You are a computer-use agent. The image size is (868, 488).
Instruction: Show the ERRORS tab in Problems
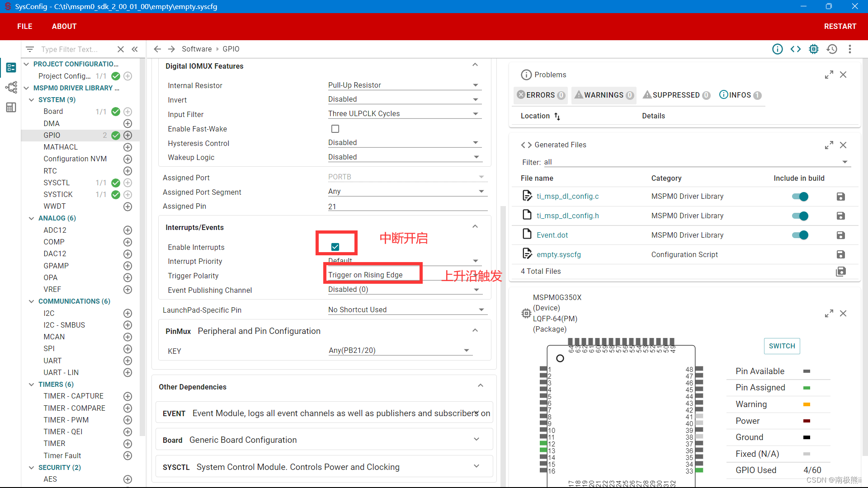(541, 95)
